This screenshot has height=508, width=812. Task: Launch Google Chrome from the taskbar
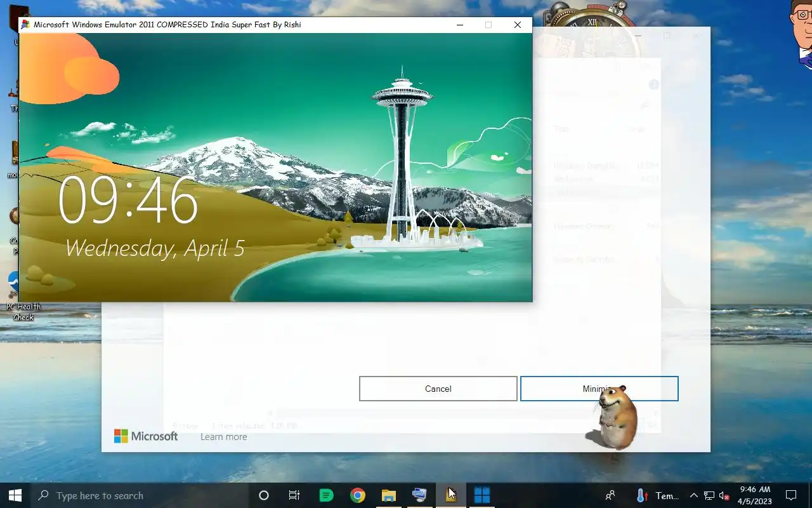pos(358,495)
